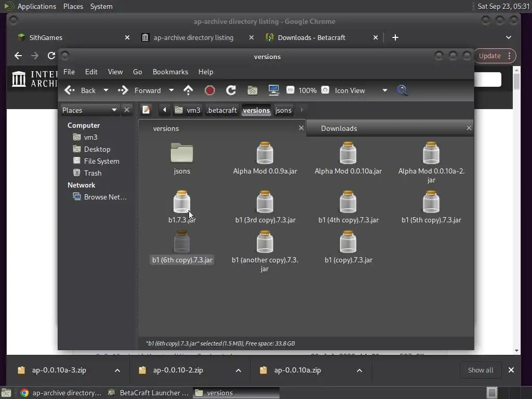
Task: Open the Places system menu
Action: coord(73,6)
